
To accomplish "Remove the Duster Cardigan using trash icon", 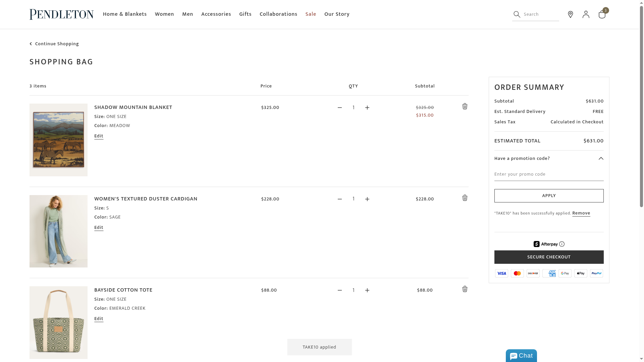I will pyautogui.click(x=465, y=198).
